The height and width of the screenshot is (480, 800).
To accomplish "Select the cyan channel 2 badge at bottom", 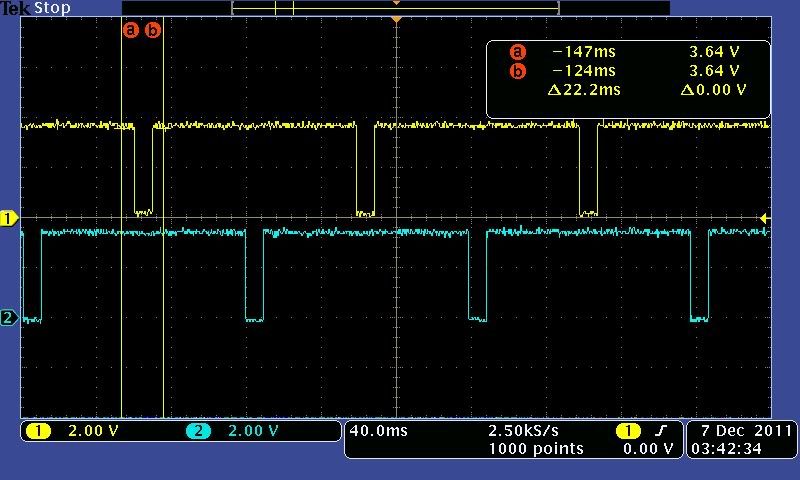I will tap(198, 431).
